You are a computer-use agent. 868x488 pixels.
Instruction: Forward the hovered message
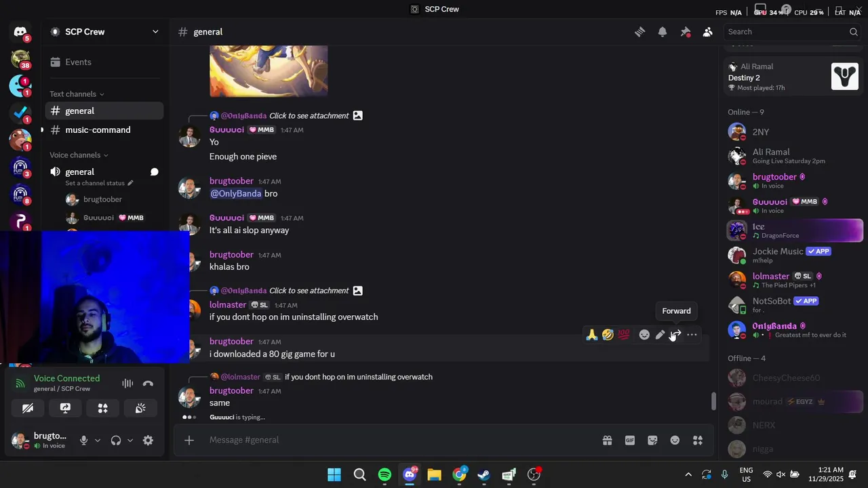click(676, 335)
